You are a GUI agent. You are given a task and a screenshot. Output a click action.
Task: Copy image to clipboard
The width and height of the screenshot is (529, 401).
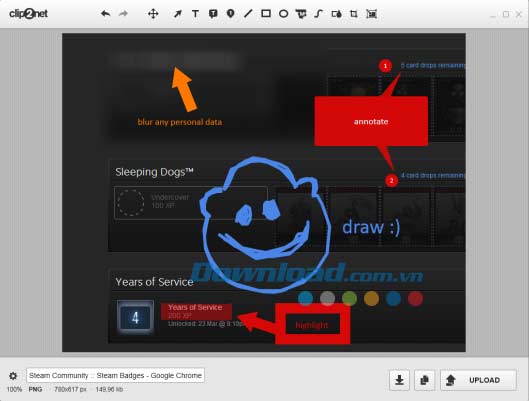click(x=424, y=380)
